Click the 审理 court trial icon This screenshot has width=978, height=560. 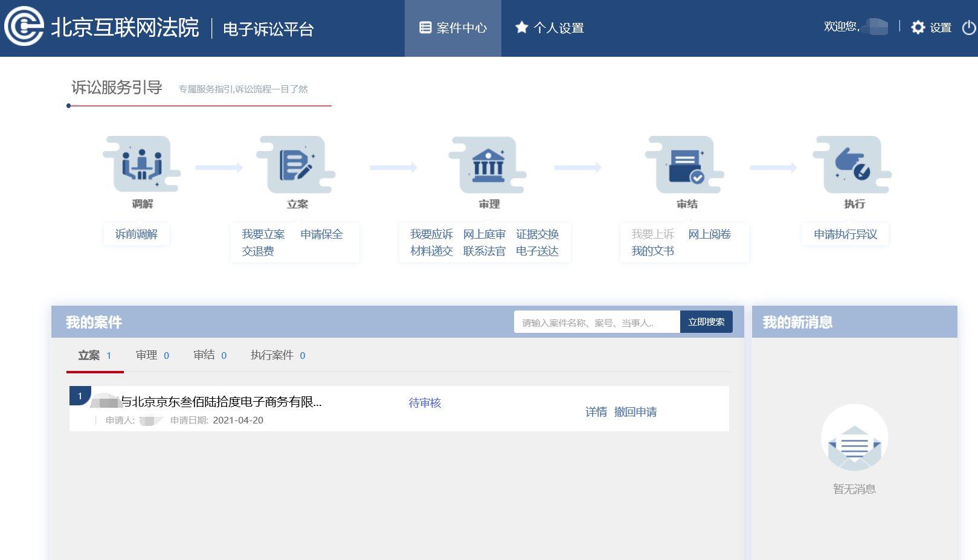pyautogui.click(x=488, y=164)
